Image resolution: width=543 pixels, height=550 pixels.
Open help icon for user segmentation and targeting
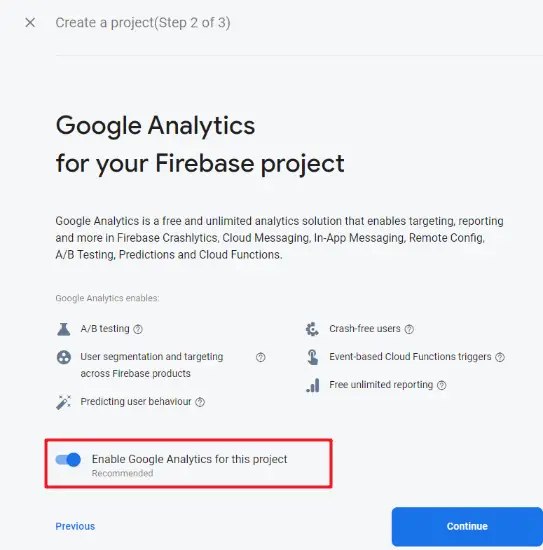click(261, 357)
